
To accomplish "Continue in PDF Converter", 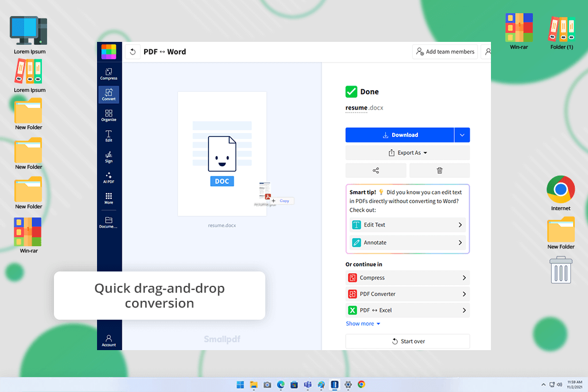I will point(408,294).
